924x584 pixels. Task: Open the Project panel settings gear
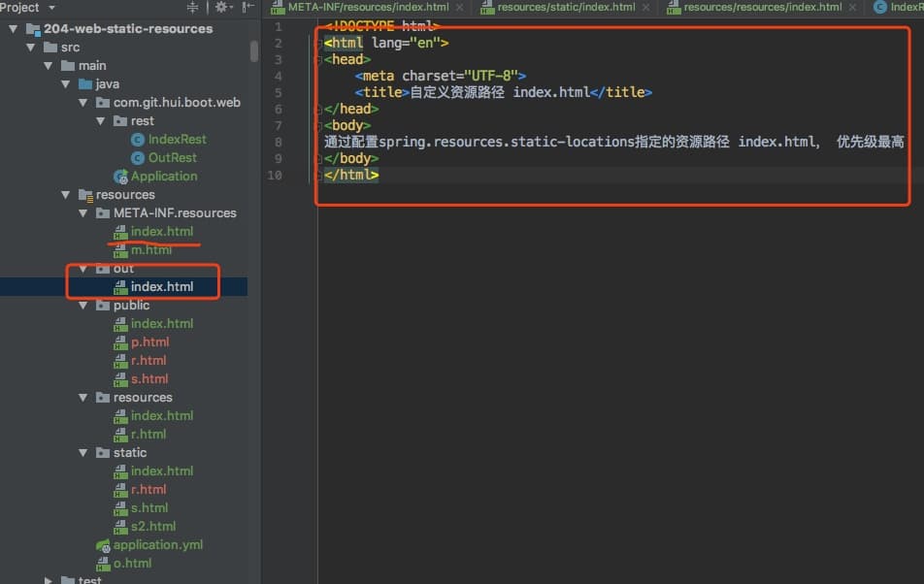point(220,8)
